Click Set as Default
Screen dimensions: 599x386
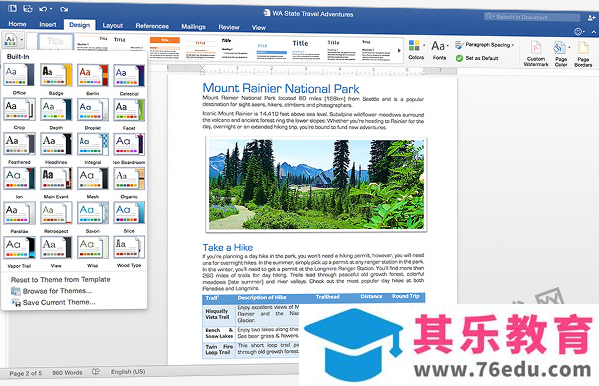point(477,58)
